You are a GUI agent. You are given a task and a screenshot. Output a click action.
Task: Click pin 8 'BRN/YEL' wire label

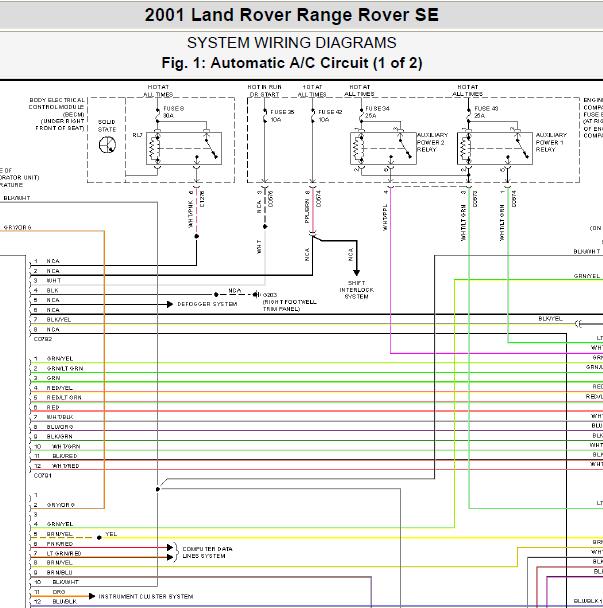coord(59,562)
